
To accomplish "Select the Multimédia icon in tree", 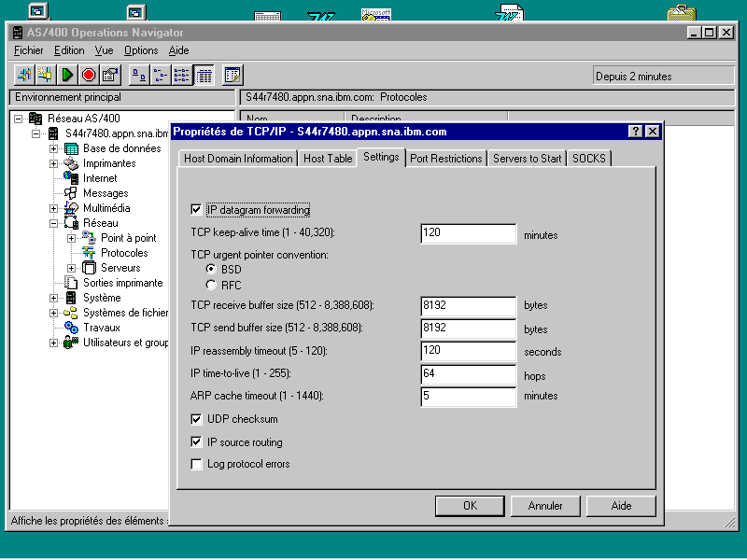I will (71, 208).
